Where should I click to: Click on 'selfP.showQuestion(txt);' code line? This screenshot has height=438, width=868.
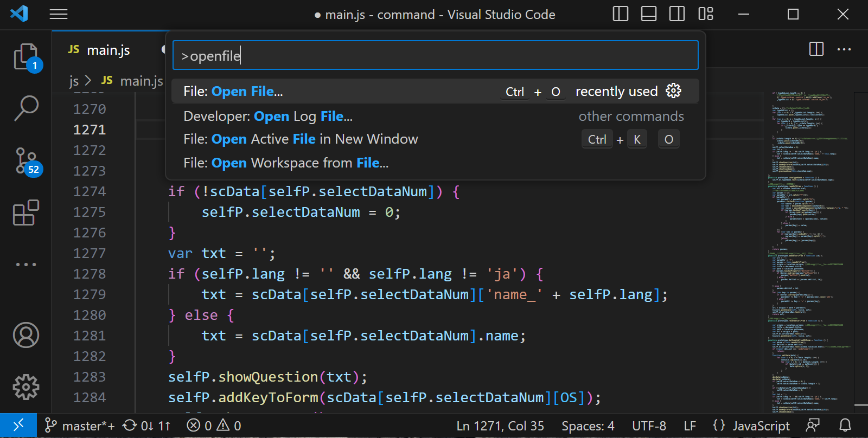267,377
